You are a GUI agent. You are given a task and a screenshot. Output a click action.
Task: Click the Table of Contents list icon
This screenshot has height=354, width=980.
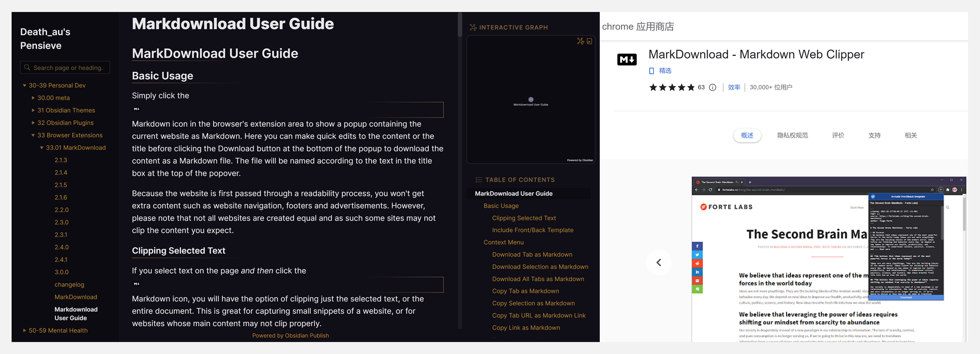pos(479,180)
